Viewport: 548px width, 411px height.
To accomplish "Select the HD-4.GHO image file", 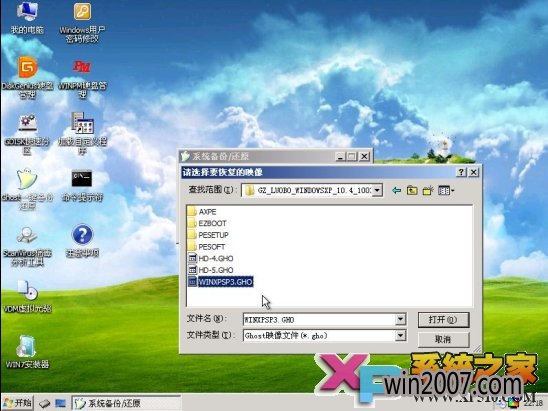I will click(x=211, y=258).
